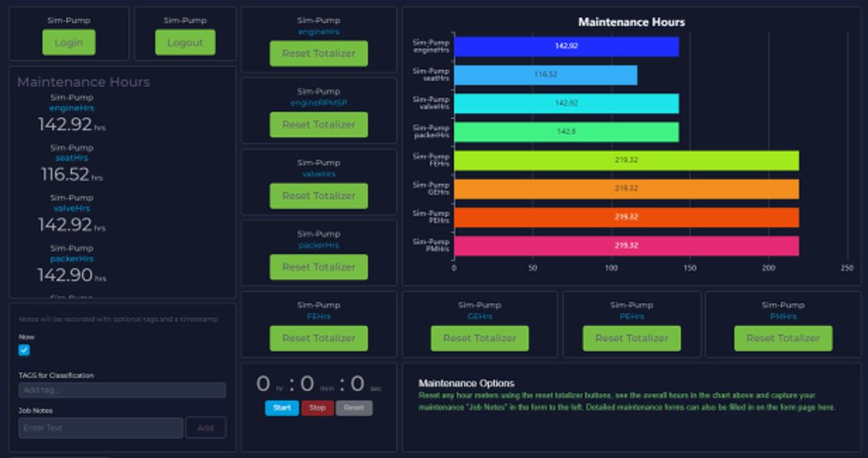Click the Login button

pos(68,43)
